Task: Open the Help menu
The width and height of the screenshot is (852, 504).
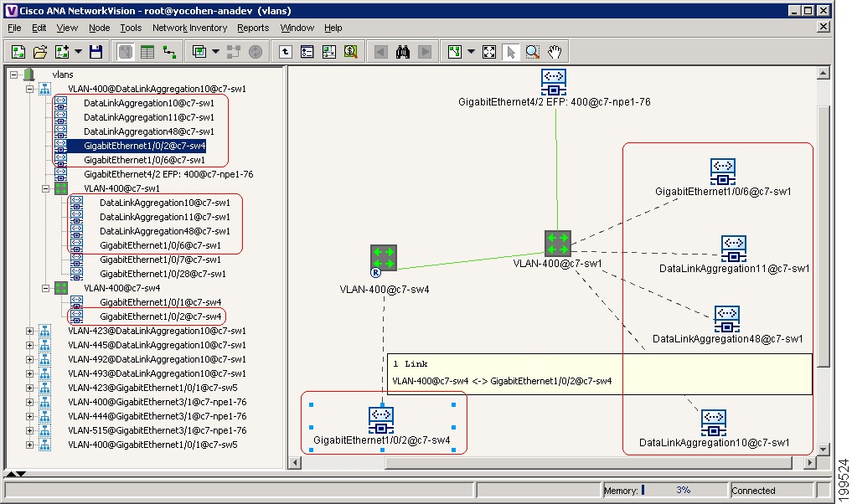Action: [333, 28]
